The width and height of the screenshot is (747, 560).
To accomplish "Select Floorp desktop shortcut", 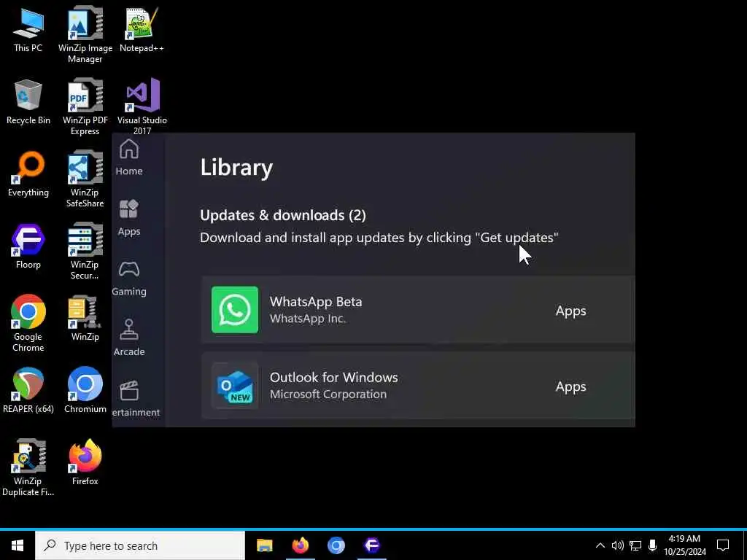I will [x=28, y=246].
